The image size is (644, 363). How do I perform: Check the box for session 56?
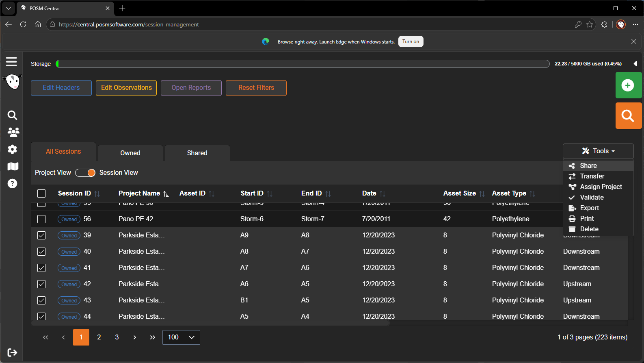(41, 219)
